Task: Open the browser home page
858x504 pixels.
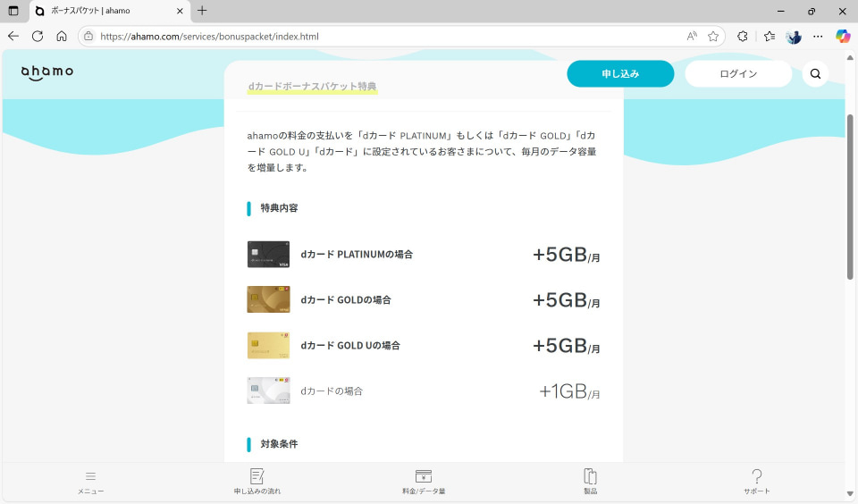Action: point(62,36)
